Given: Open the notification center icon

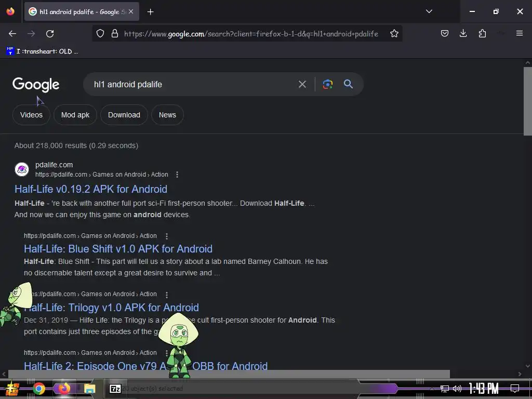Looking at the screenshot, I should pyautogui.click(x=515, y=389).
